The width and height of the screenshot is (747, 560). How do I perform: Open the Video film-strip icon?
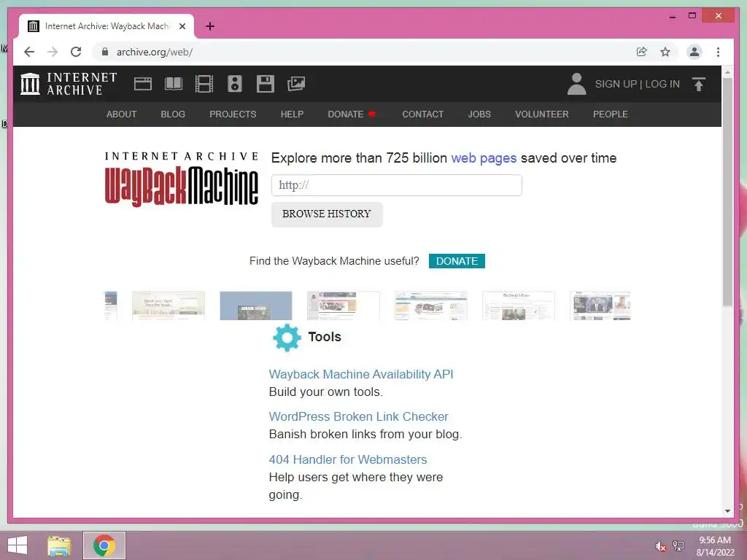pos(204,84)
